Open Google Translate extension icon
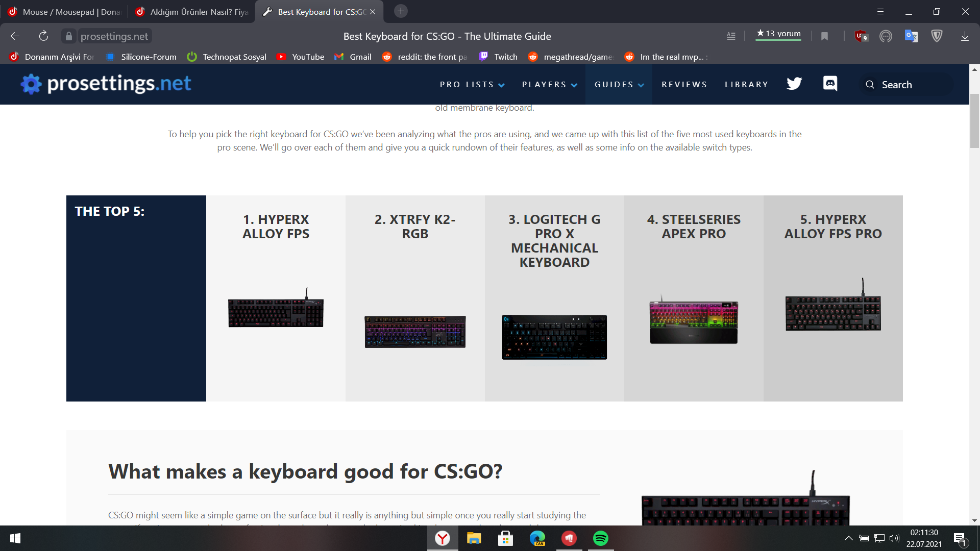The width and height of the screenshot is (980, 551). 911,36
